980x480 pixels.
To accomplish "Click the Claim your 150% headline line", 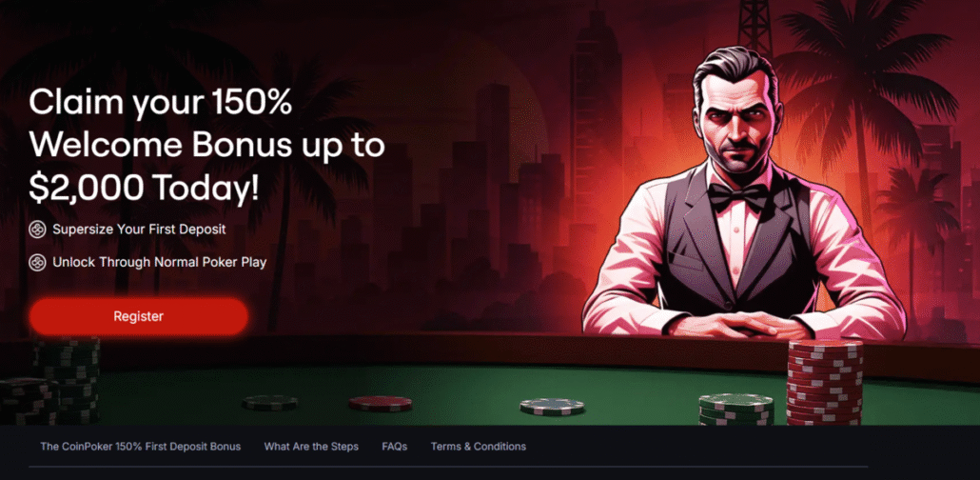I will [x=160, y=103].
